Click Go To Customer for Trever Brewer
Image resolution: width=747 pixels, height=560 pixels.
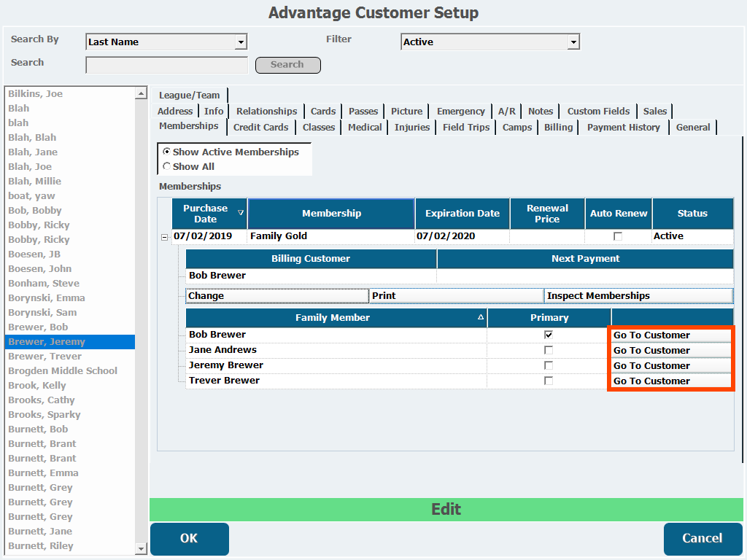[670, 381]
